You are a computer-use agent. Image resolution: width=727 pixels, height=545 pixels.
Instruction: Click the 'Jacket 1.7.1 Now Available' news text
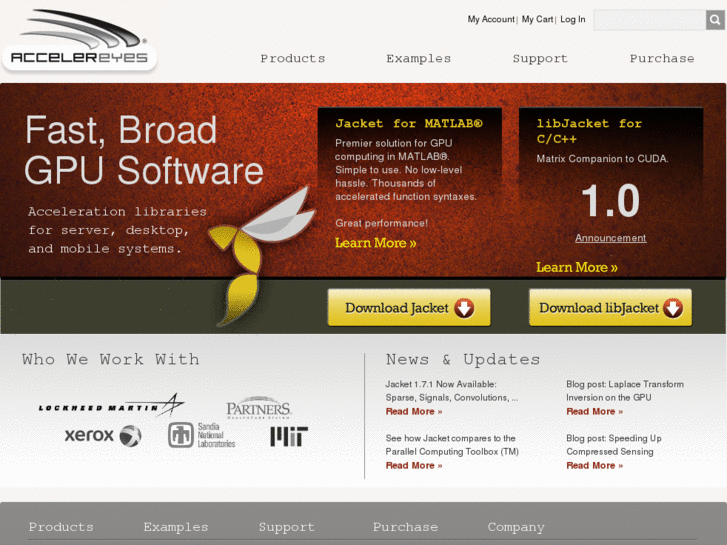[452, 391]
